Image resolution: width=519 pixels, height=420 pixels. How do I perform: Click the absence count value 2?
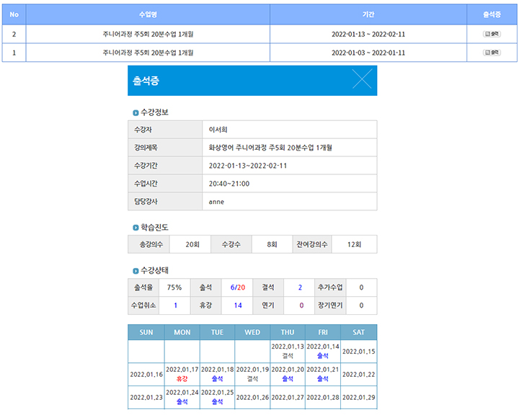click(x=301, y=287)
